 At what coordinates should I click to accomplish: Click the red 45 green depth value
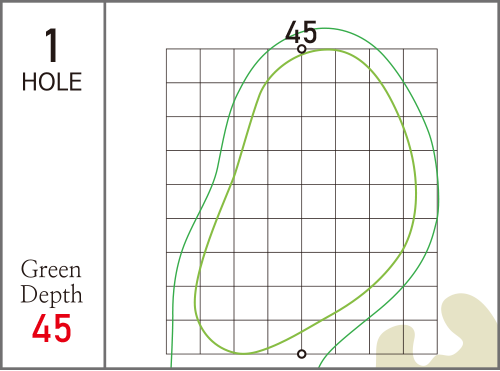pyautogui.click(x=52, y=329)
